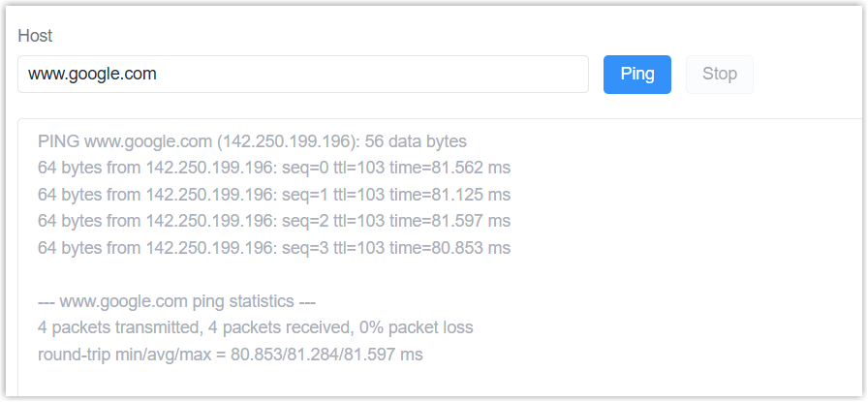Click the PING www.google.com header output line
Screen dimensions: 868x402
252,140
